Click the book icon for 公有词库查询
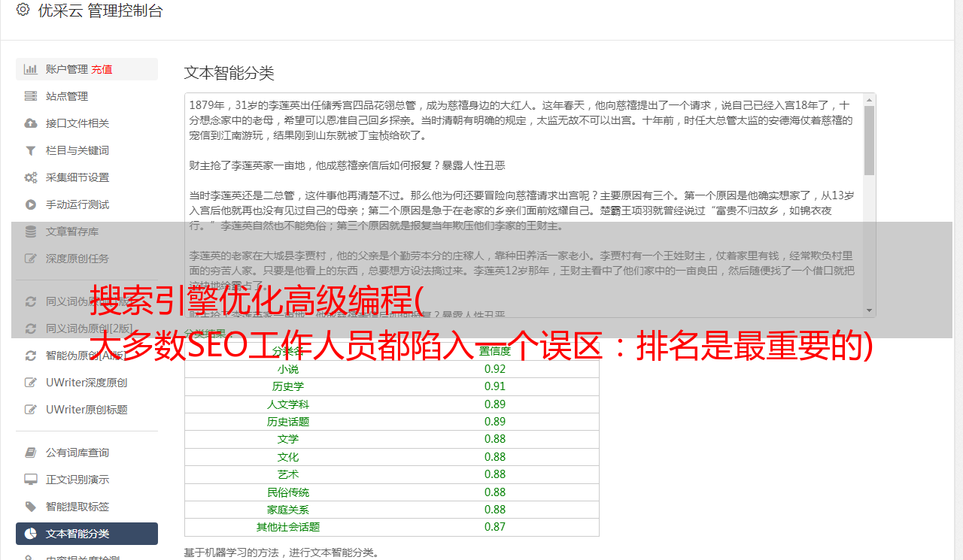This screenshot has height=560, width=963. point(31,453)
